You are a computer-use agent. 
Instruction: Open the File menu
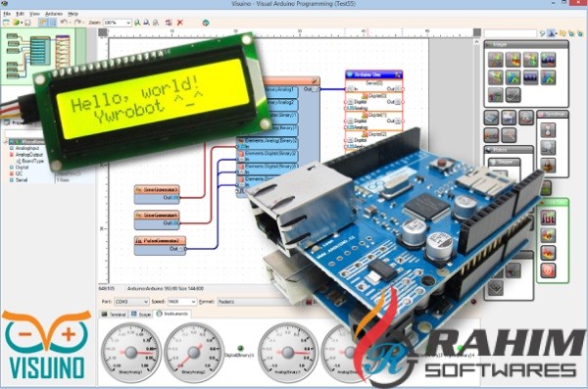tap(7, 14)
